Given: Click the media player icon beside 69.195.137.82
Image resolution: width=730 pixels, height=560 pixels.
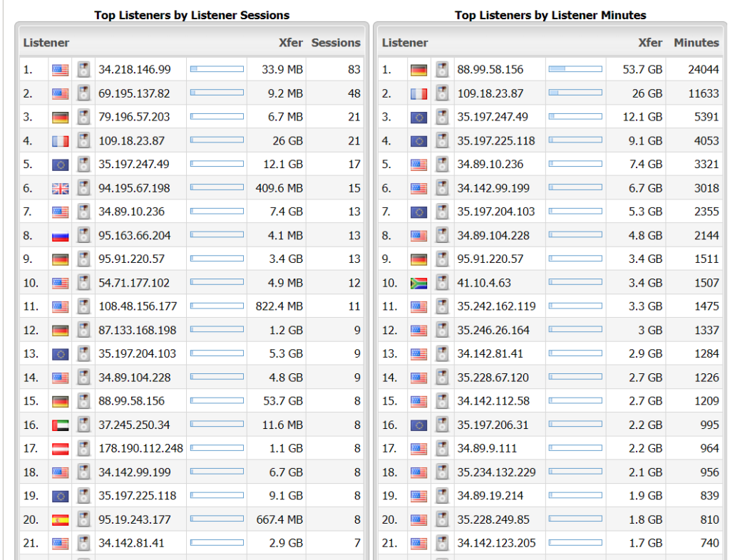Looking at the screenshot, I should 83,93.
